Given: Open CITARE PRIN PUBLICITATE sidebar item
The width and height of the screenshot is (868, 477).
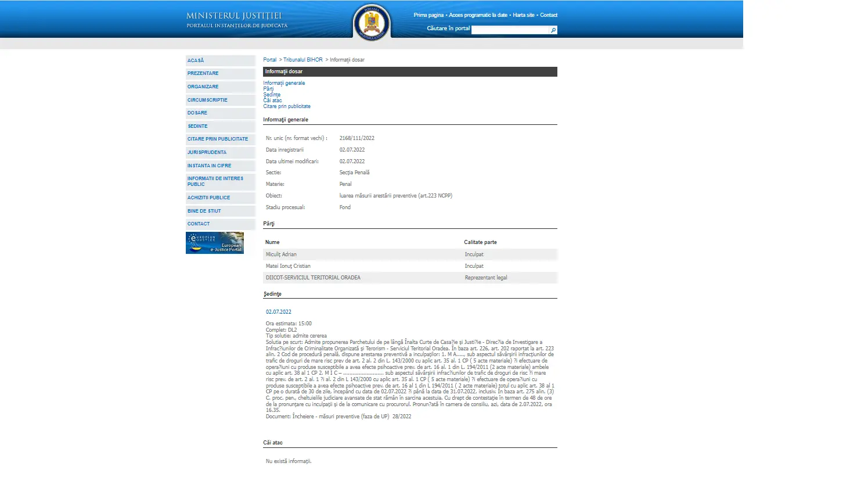Looking at the screenshot, I should [220, 139].
